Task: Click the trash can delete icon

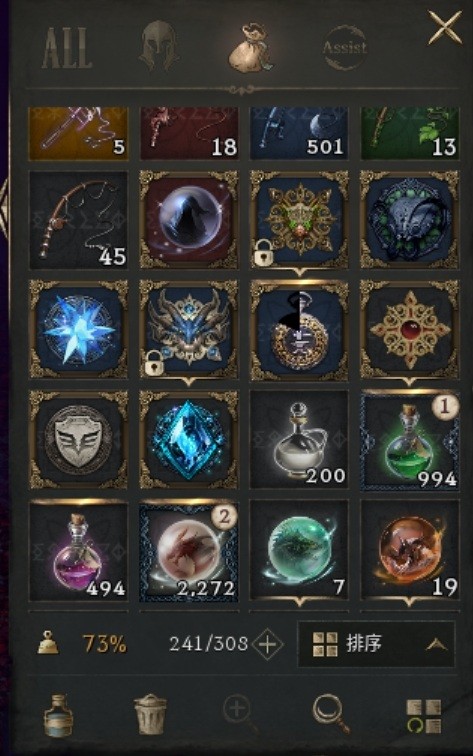Action: pyautogui.click(x=150, y=714)
